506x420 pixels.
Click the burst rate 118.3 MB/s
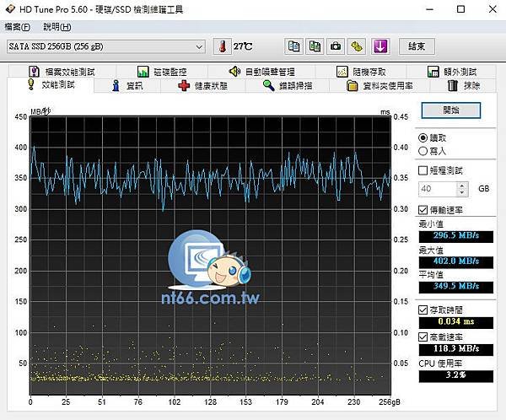(455, 349)
